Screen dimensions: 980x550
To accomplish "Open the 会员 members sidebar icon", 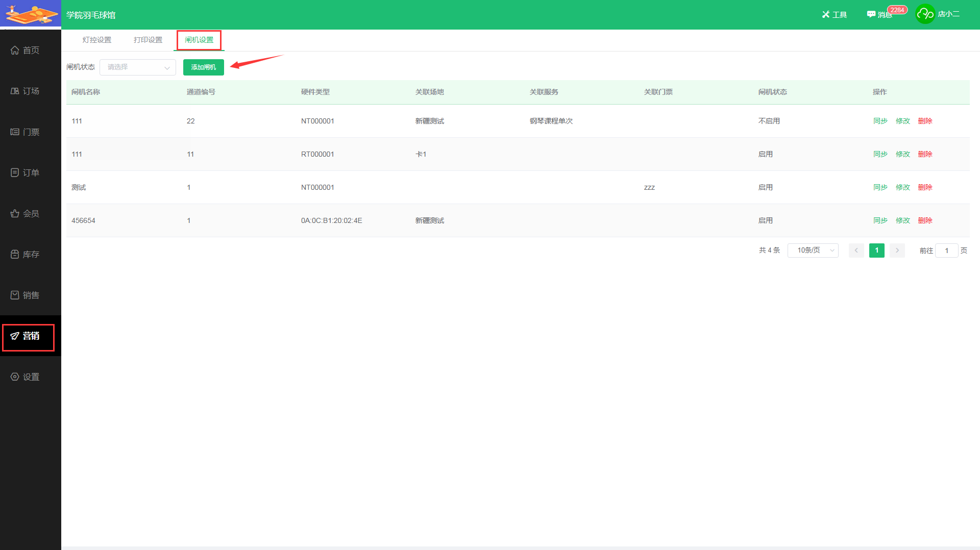I will (15, 213).
